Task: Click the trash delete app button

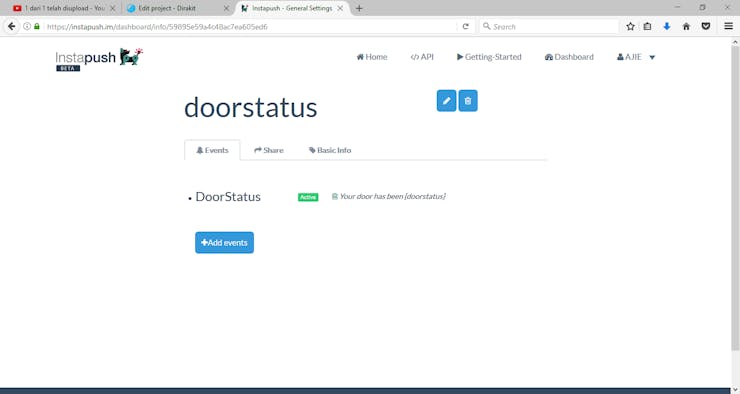Action: 468,101
